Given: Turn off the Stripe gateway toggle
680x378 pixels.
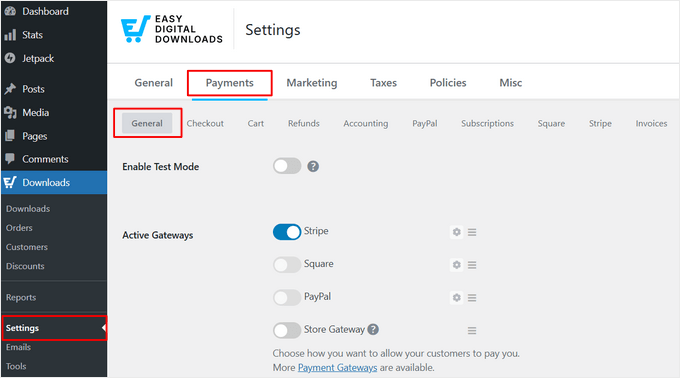Looking at the screenshot, I should (287, 232).
